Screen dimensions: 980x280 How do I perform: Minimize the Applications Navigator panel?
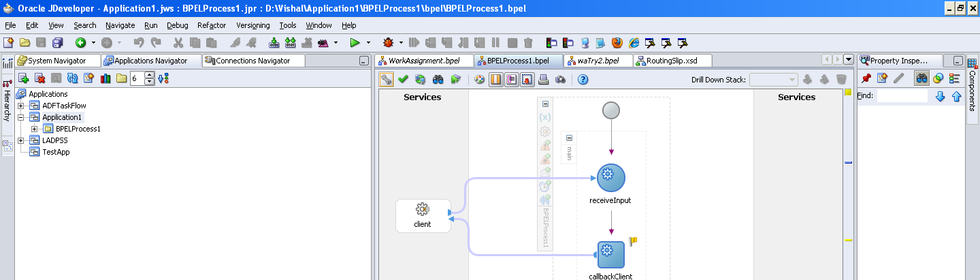click(364, 61)
